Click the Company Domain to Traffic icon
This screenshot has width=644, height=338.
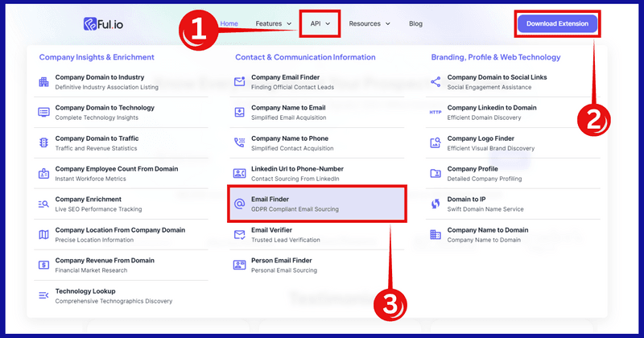click(x=43, y=142)
